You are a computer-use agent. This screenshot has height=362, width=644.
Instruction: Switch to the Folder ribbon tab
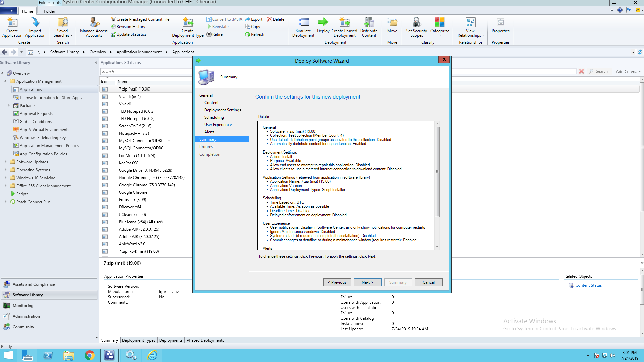49,11
